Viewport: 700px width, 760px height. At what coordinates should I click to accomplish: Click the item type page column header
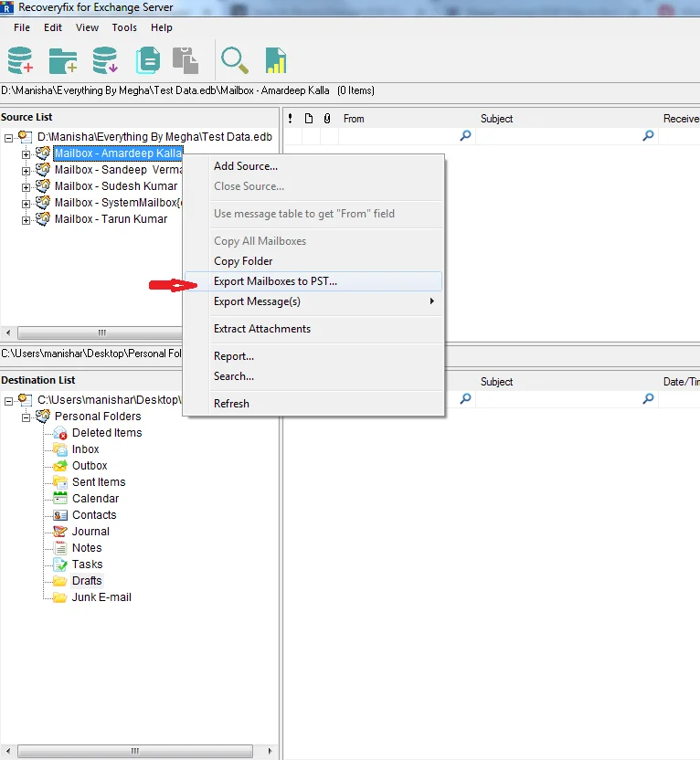coord(309,119)
